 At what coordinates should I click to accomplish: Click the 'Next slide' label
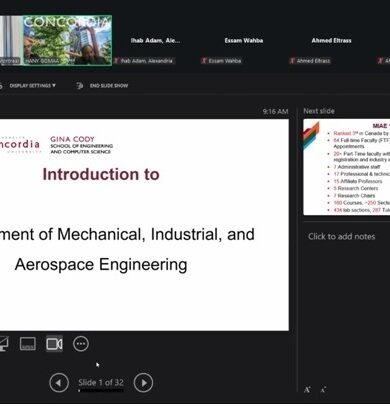(x=319, y=111)
